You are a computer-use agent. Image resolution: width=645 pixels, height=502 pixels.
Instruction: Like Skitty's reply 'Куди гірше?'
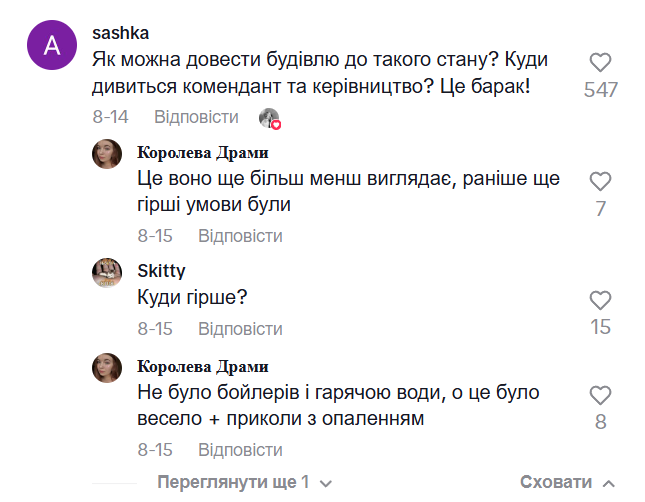point(600,299)
